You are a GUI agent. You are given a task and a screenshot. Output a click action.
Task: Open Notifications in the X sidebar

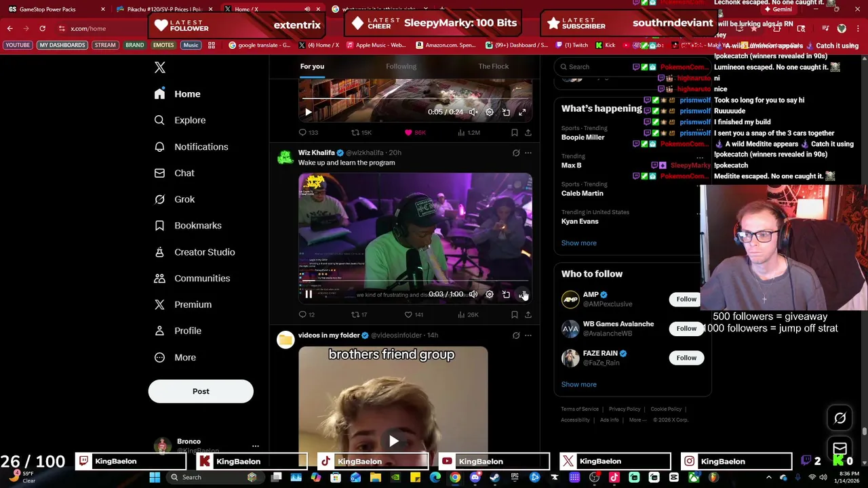[191, 147]
